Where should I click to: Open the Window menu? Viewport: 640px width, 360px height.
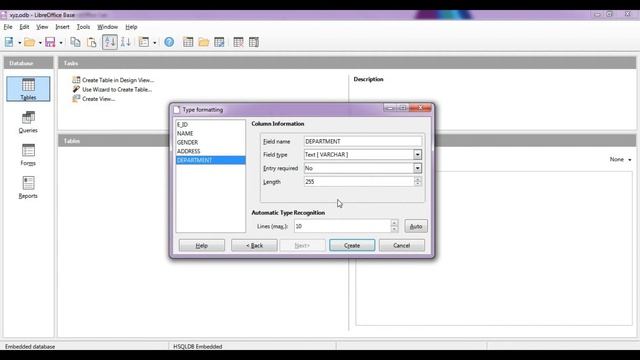pos(107,27)
